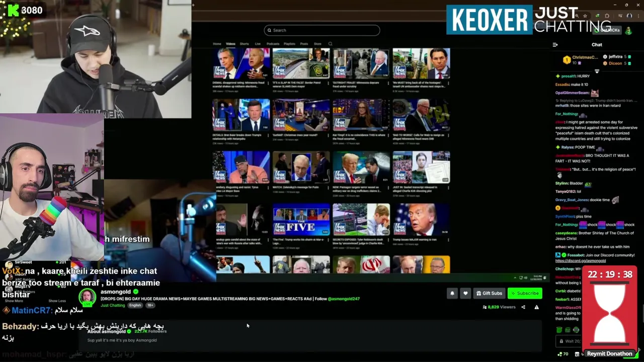Select the Videos channel tab

tap(230, 44)
